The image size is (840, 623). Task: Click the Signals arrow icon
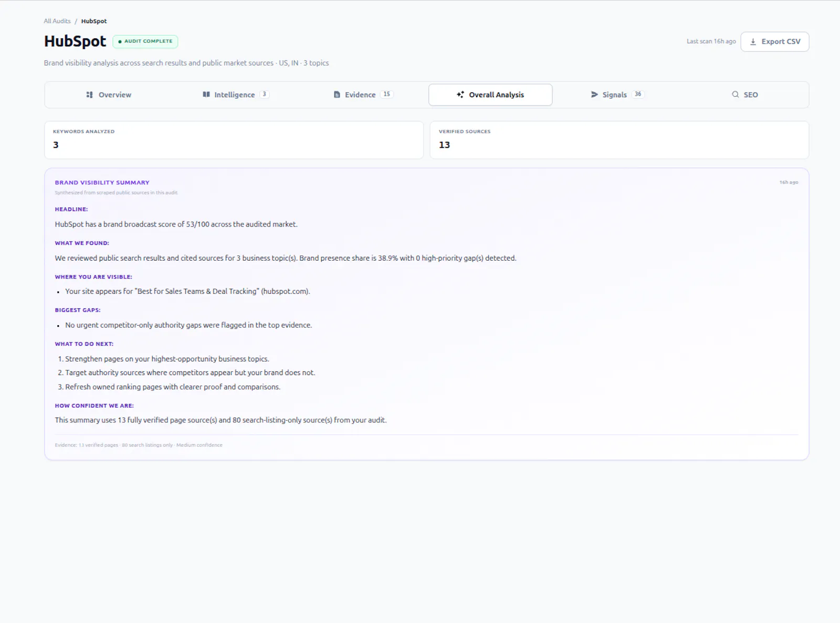click(594, 95)
